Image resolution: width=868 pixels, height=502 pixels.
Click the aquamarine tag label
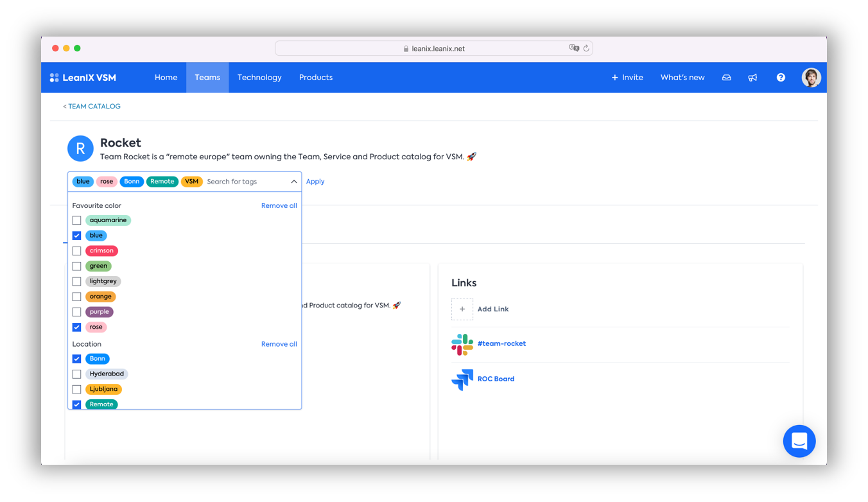click(x=108, y=220)
